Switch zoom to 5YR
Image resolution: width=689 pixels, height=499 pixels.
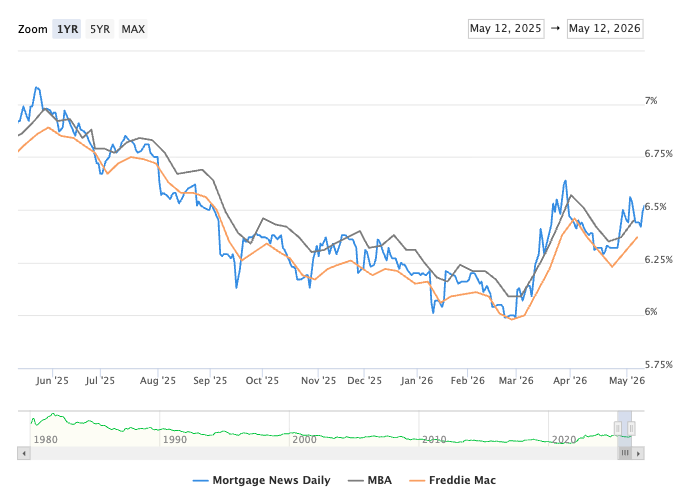100,29
